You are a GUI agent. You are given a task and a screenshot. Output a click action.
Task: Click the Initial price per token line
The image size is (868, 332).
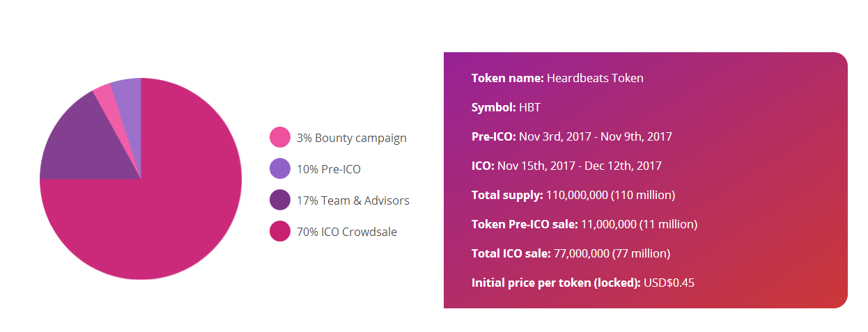(582, 283)
